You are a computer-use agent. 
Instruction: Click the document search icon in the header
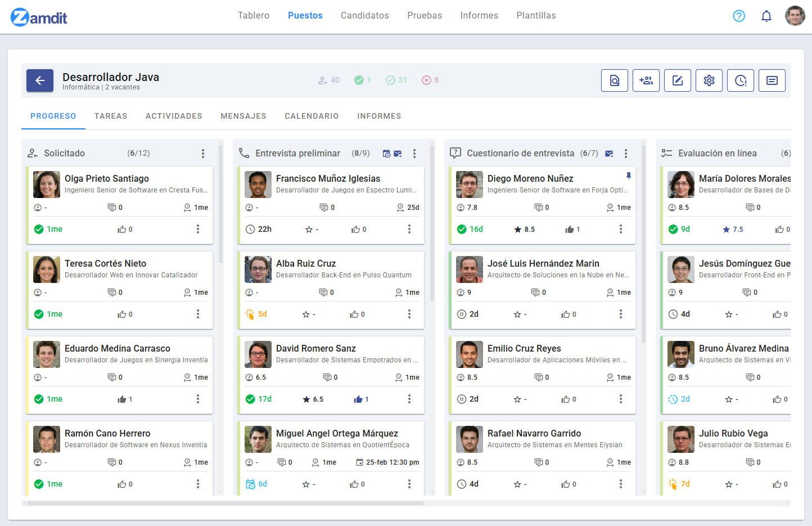click(x=615, y=80)
